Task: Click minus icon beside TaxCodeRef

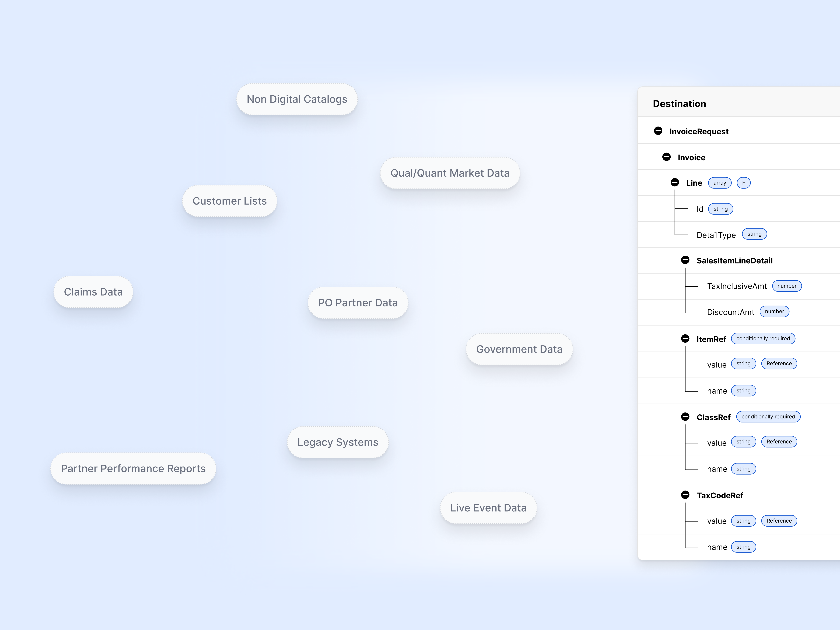Action: click(x=685, y=495)
